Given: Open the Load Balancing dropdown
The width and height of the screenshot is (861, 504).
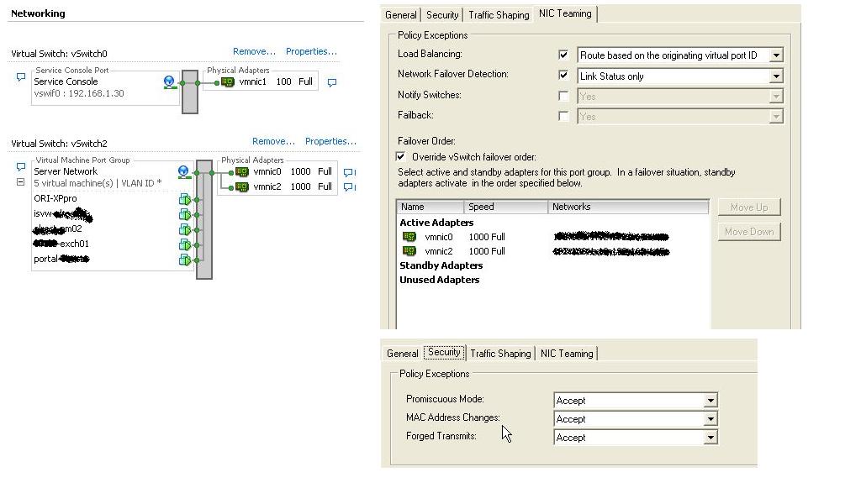Looking at the screenshot, I should [x=775, y=55].
